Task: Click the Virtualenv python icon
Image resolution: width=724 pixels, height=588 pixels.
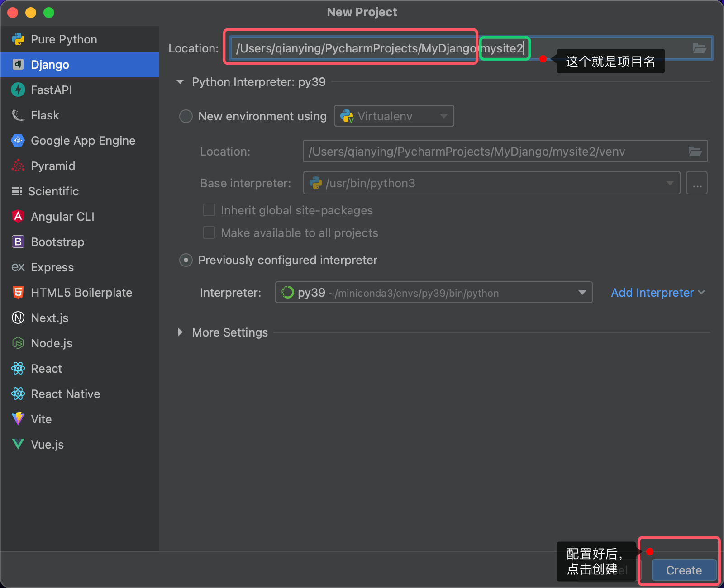Action: 347,116
